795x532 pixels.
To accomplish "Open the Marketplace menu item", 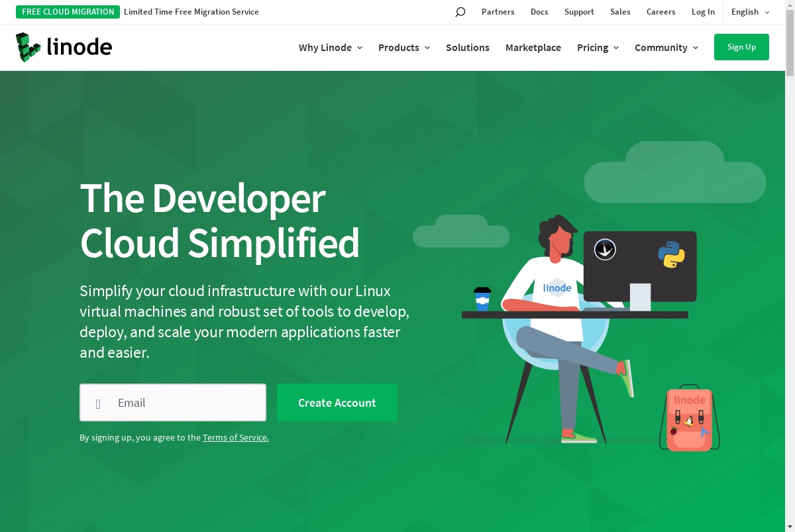I will (533, 48).
